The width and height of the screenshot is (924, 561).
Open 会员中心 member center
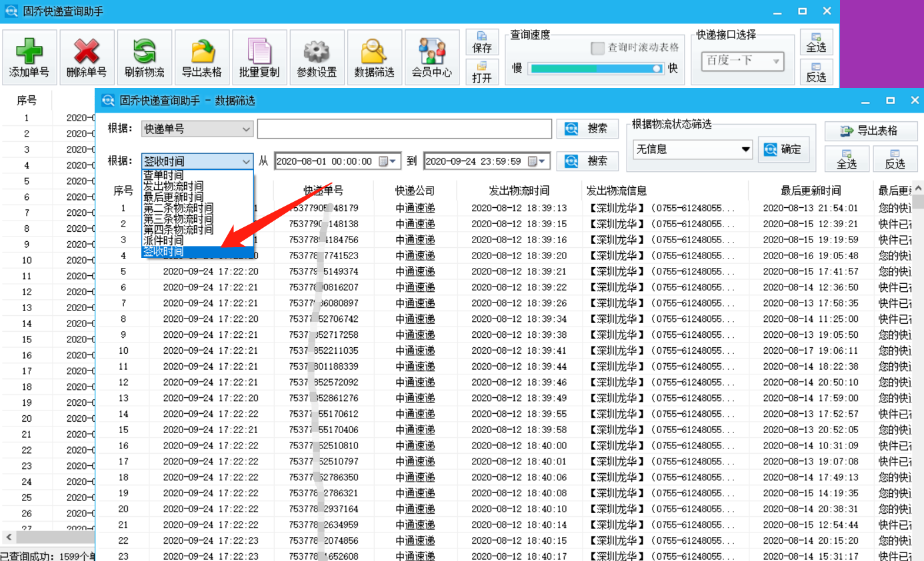pyautogui.click(x=431, y=57)
